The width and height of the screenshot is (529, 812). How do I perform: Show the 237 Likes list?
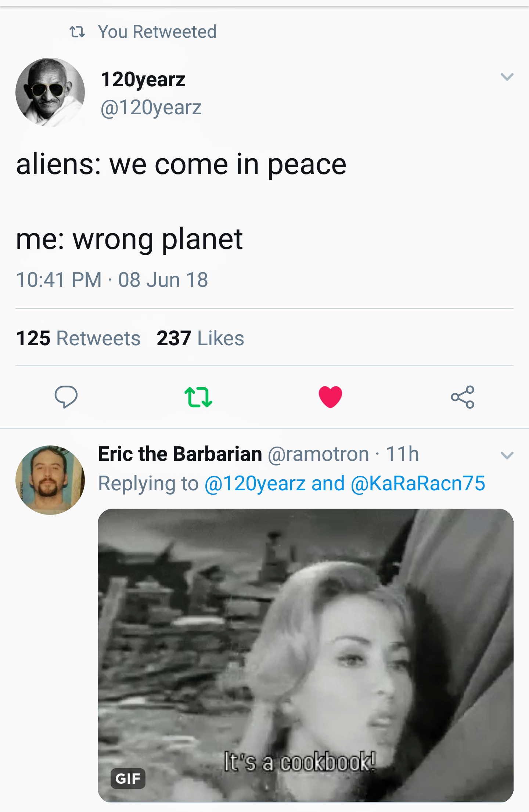pos(200,338)
